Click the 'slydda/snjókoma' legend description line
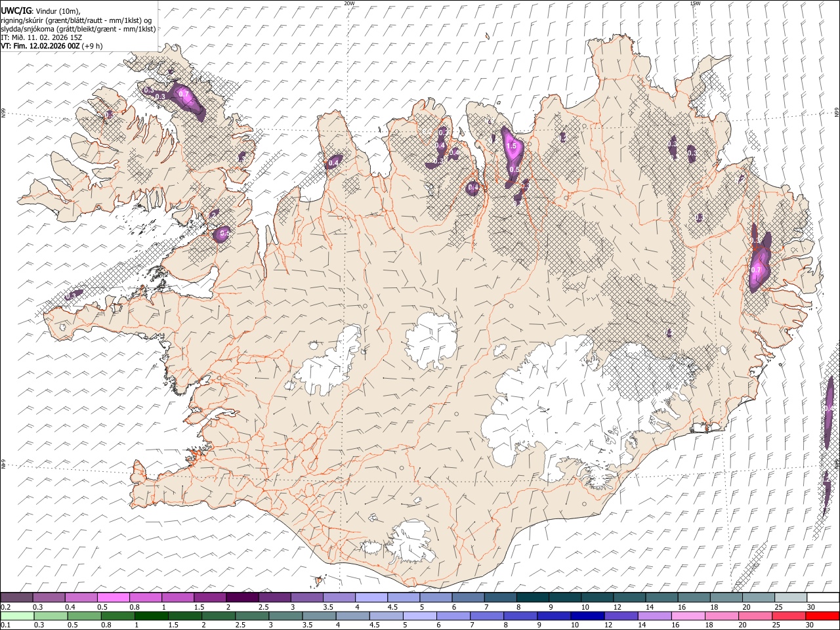This screenshot has width=840, height=630. pyautogui.click(x=78, y=28)
